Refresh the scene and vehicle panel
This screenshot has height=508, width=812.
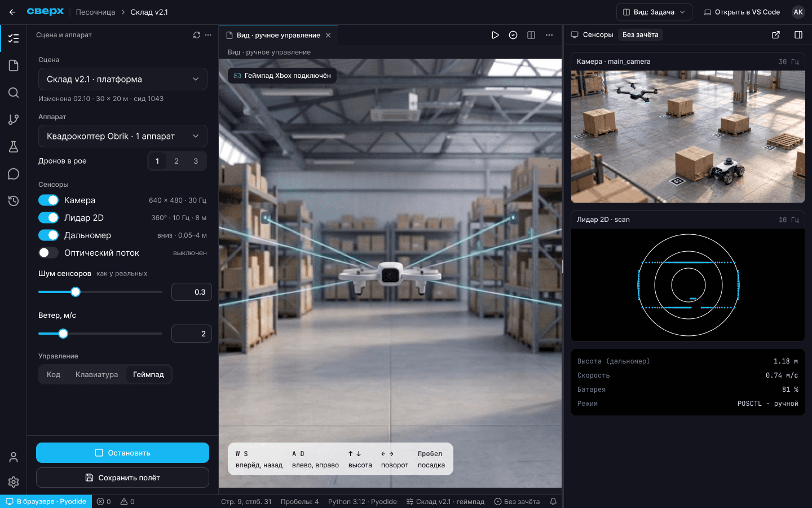(x=197, y=35)
